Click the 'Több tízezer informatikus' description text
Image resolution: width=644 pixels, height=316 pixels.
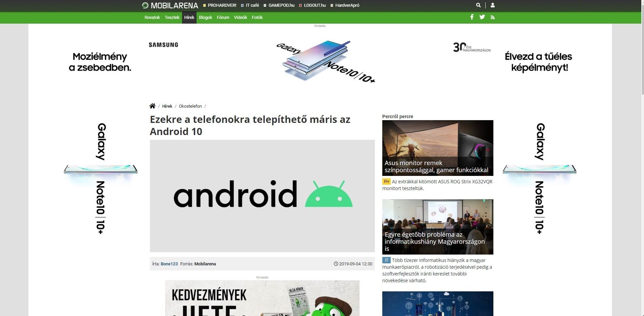click(x=437, y=270)
